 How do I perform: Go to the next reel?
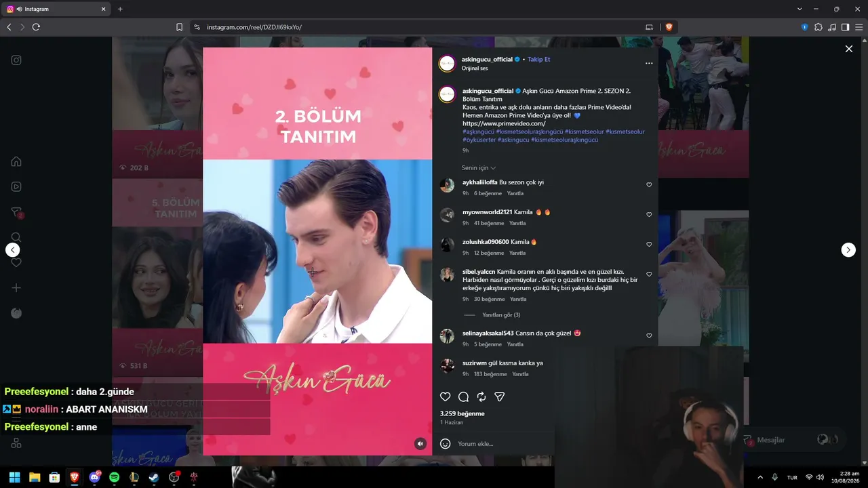848,250
